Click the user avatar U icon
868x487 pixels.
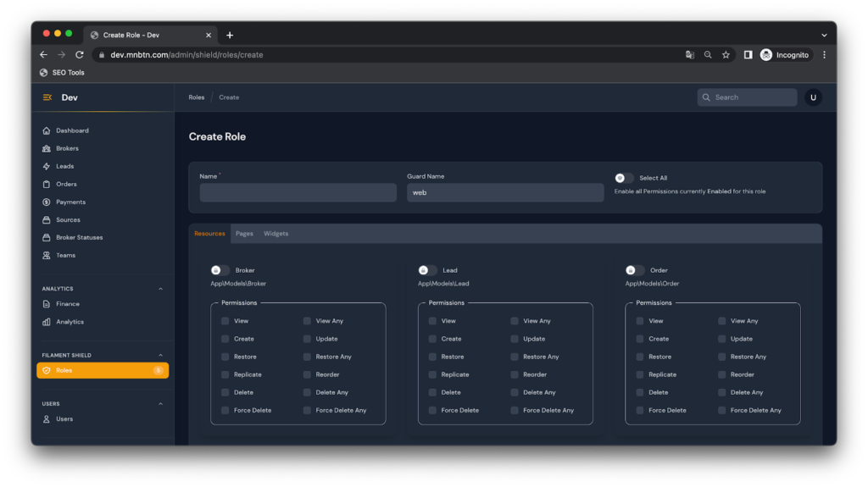click(813, 97)
